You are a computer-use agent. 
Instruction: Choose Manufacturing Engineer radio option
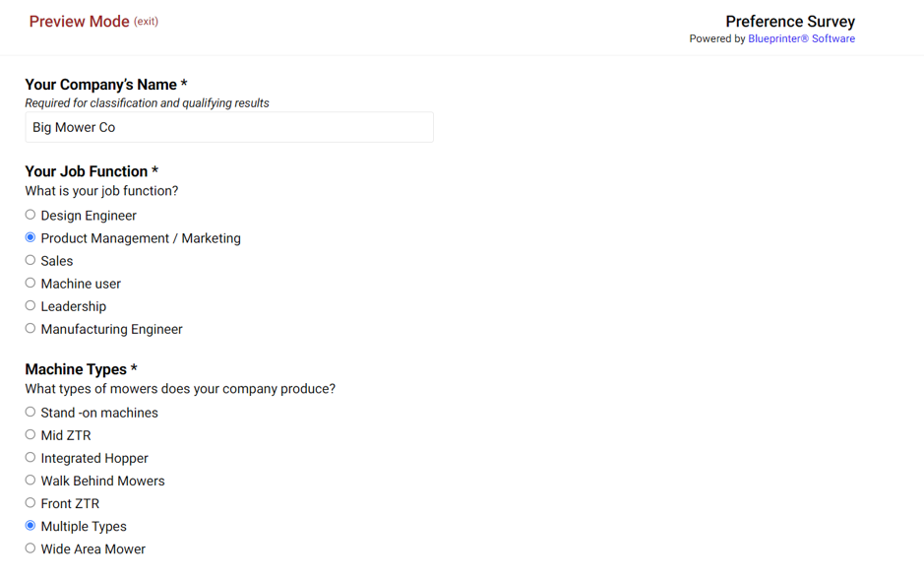click(x=31, y=328)
